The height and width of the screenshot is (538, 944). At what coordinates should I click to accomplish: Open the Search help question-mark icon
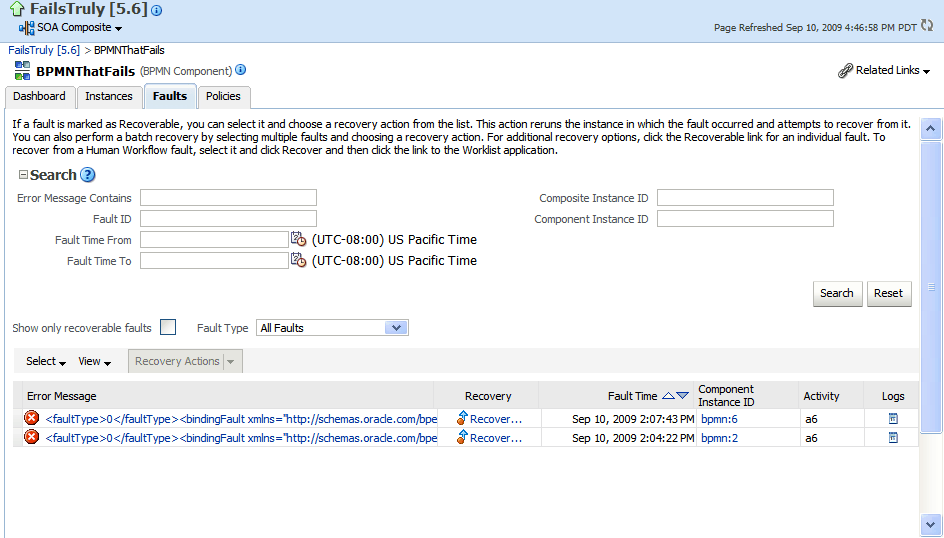pos(88,175)
